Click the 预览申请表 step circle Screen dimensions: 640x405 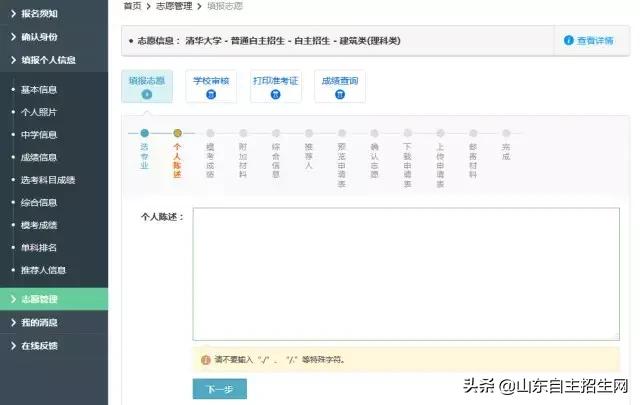[x=342, y=133]
